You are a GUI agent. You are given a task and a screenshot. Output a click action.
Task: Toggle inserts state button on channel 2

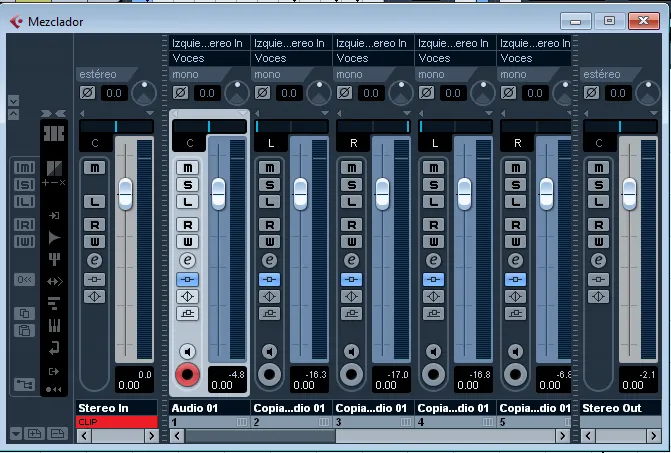pos(270,279)
